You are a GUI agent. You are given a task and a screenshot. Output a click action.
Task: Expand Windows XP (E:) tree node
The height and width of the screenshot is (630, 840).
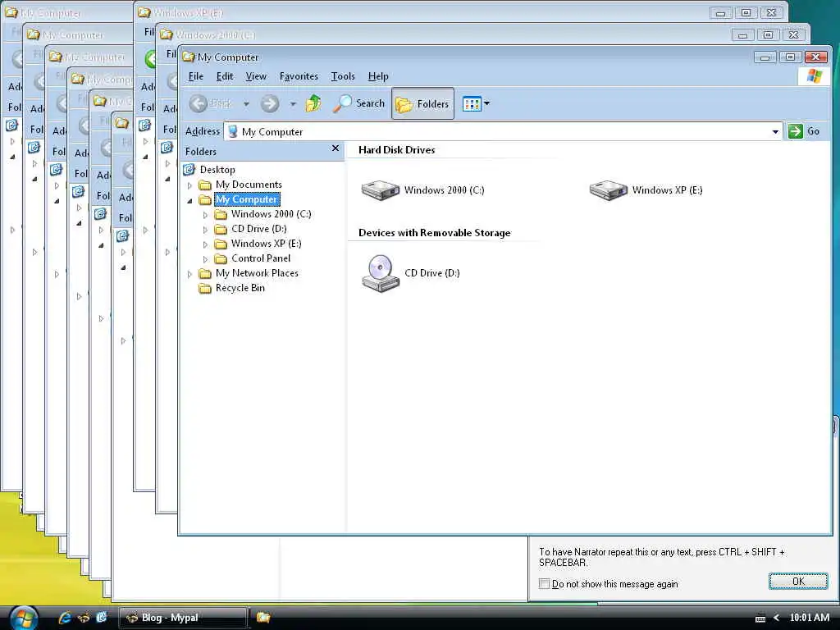[x=205, y=244]
